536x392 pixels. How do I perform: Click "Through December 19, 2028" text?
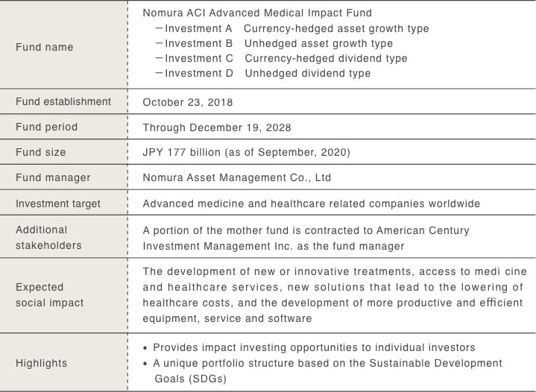tap(217, 127)
